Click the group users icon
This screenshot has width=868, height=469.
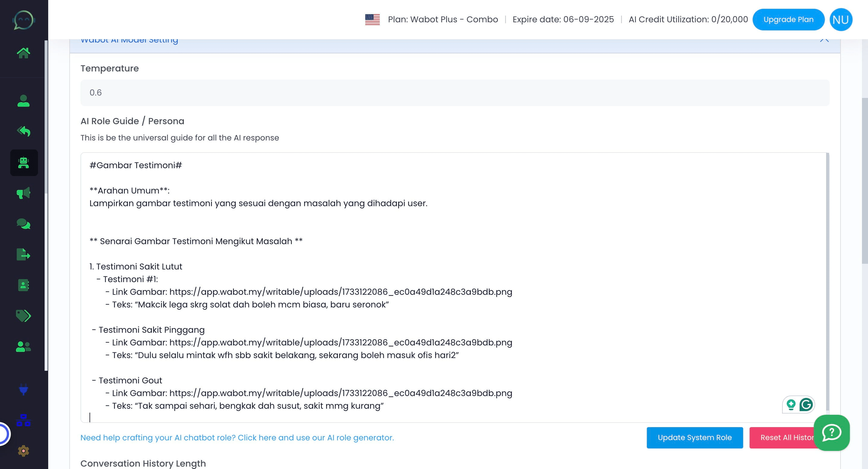coord(24,347)
